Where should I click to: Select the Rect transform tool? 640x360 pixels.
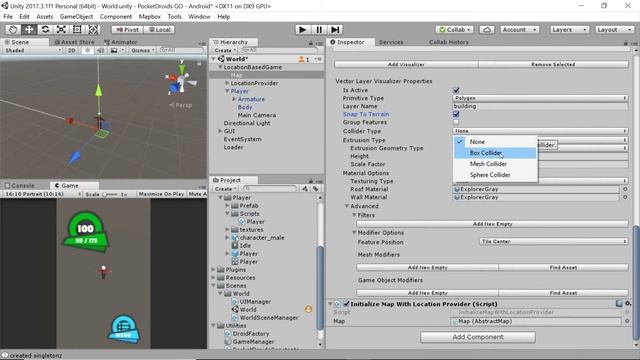(x=77, y=29)
